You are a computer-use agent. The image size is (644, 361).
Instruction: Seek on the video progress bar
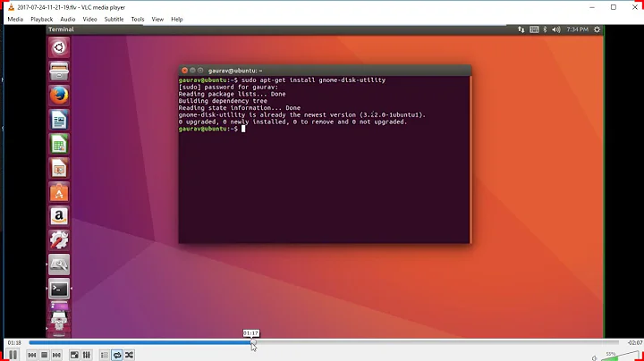point(324,342)
